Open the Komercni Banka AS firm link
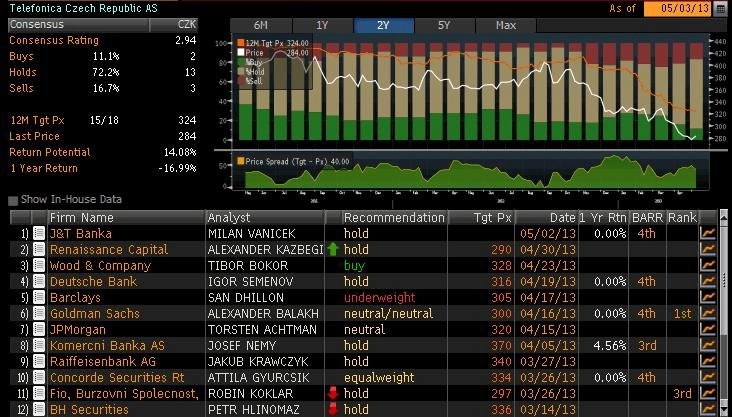Screen dimensions: 732x417 (x=107, y=346)
